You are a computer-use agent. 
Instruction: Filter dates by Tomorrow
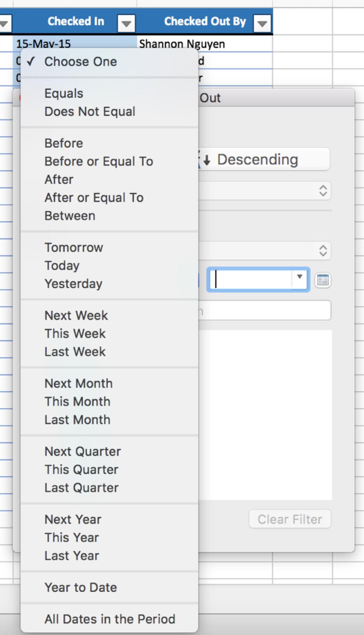pyautogui.click(x=74, y=248)
